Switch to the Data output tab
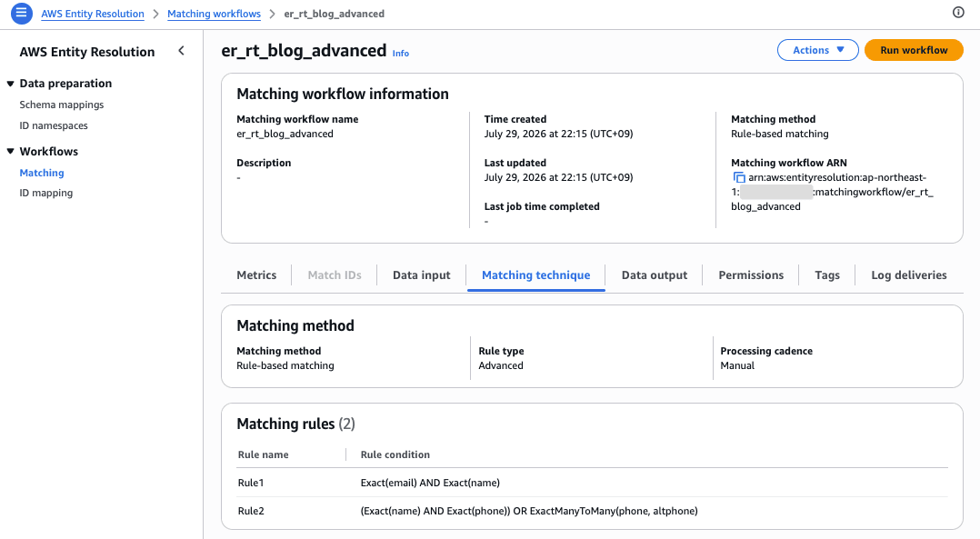The height and width of the screenshot is (539, 980). 655,274
